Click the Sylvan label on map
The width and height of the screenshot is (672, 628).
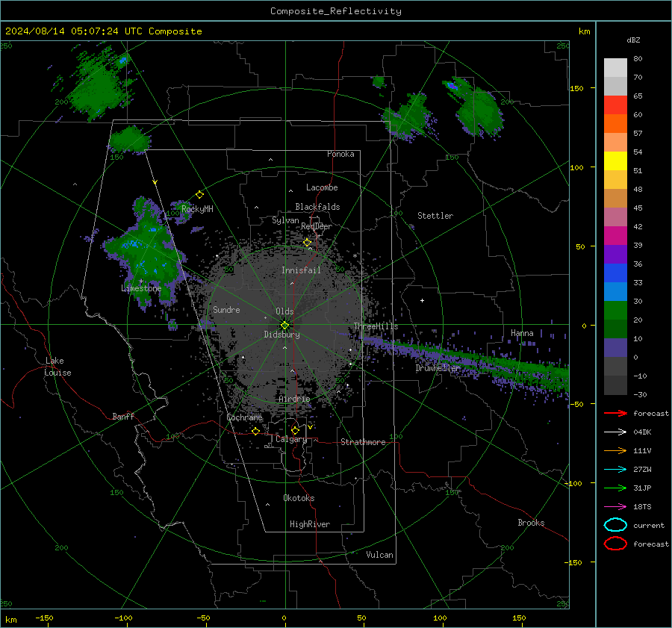click(285, 220)
